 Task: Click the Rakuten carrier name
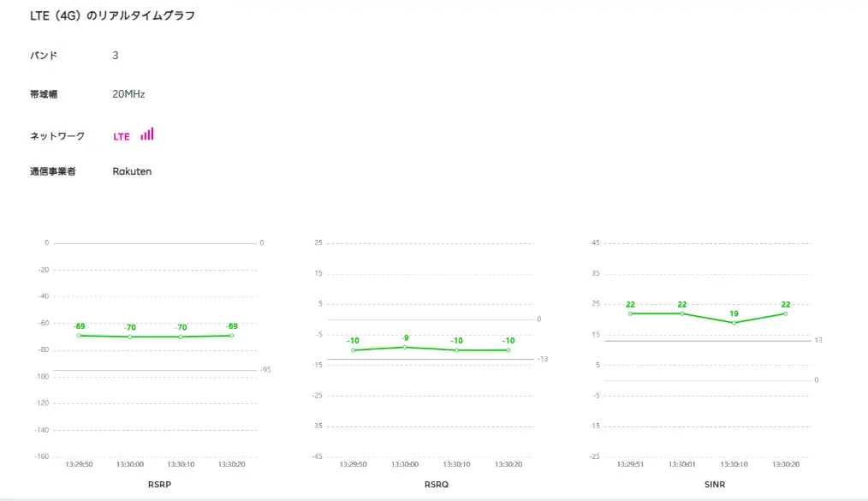click(x=132, y=171)
